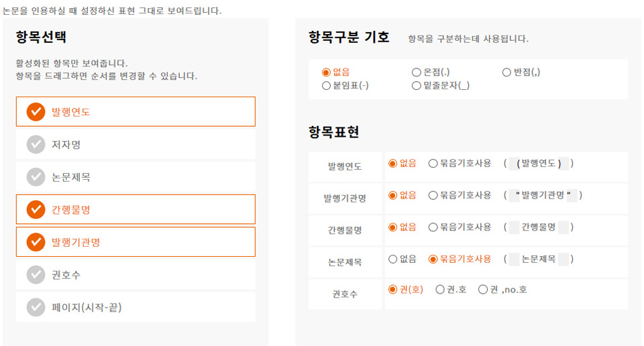
Task: Click the 항목구분 기호 heading
Action: (349, 38)
